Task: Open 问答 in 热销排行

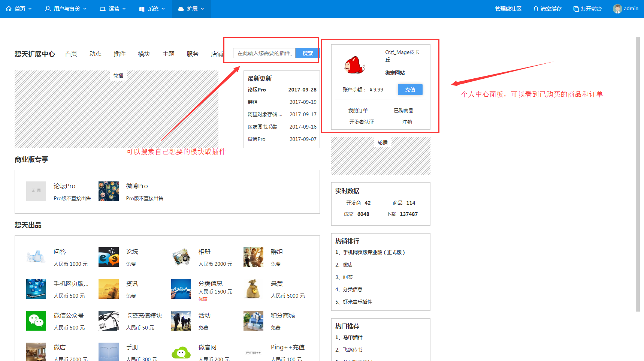Action: point(344,277)
